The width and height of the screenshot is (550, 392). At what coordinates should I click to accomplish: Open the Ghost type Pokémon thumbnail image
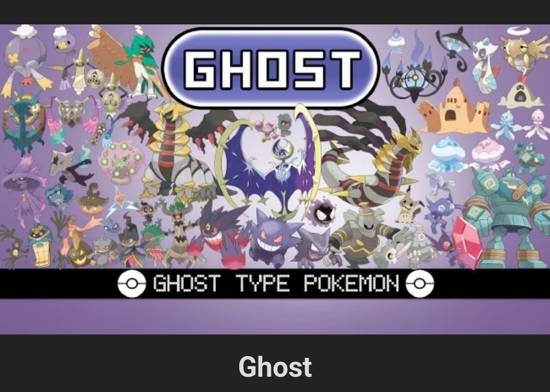[275, 179]
